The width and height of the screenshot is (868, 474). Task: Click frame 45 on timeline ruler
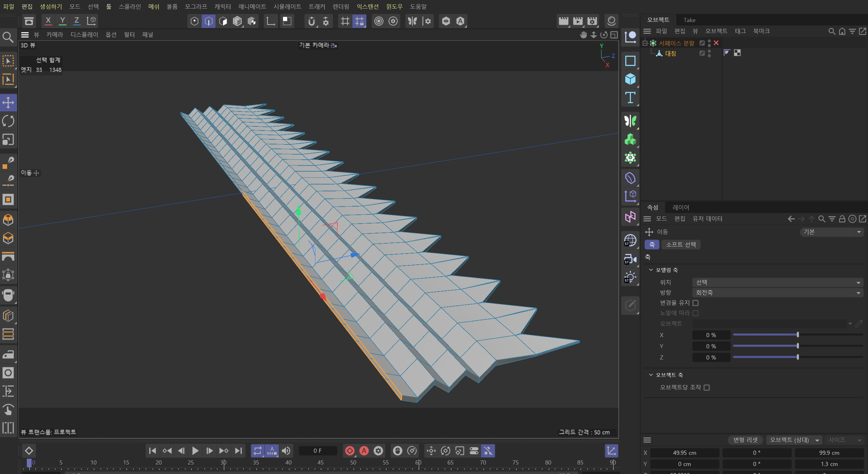coord(320,463)
